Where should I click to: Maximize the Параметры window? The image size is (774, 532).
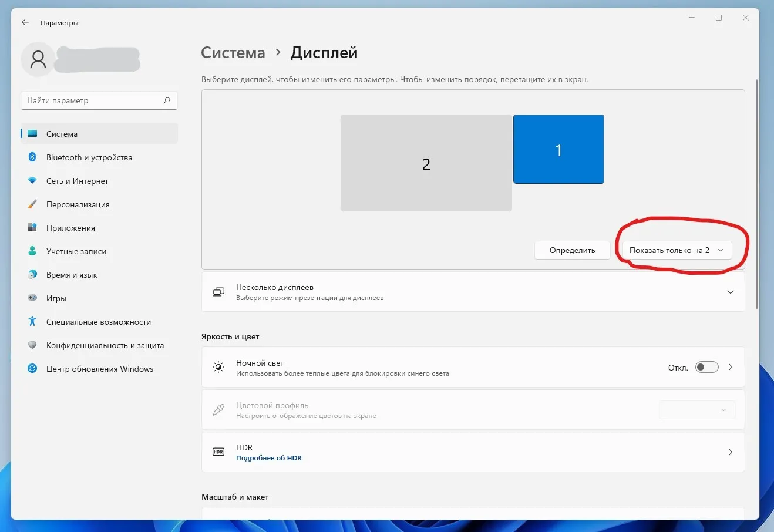click(719, 18)
